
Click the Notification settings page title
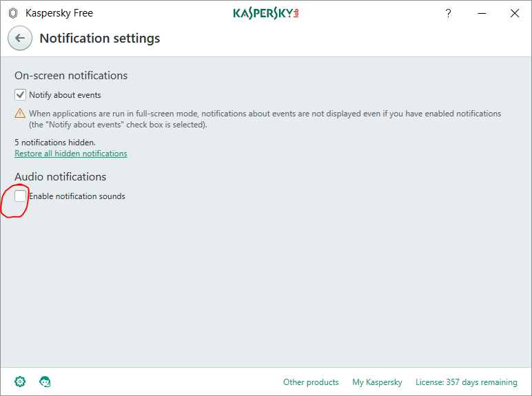[100, 39]
